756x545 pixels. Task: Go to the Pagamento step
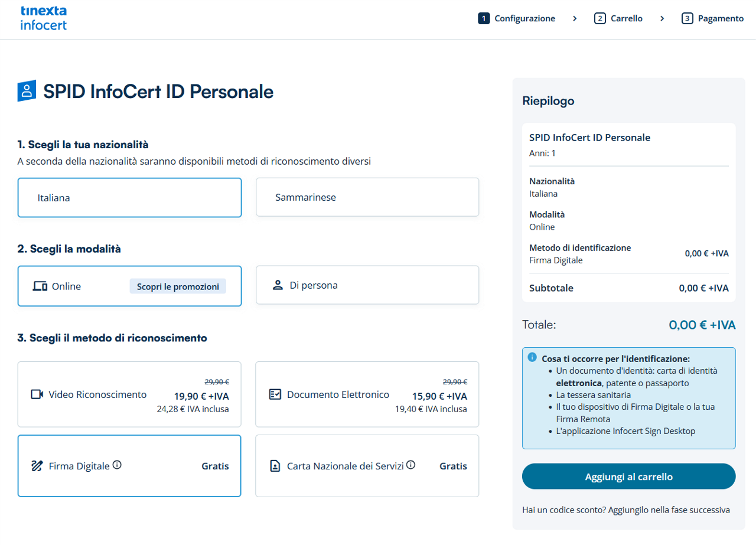pyautogui.click(x=712, y=18)
